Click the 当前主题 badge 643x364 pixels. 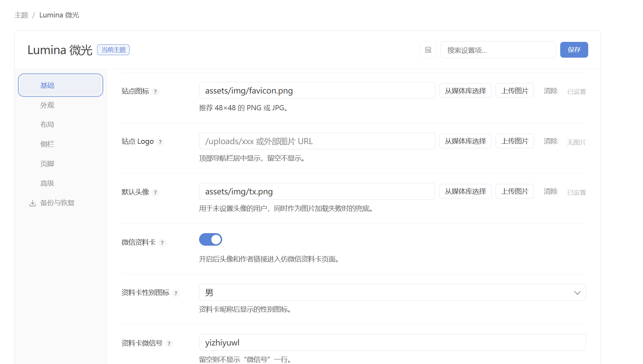pos(113,50)
